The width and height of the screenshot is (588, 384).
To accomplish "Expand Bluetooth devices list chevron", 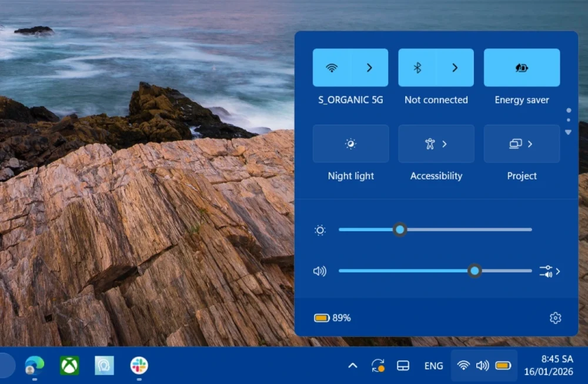I will click(x=455, y=68).
